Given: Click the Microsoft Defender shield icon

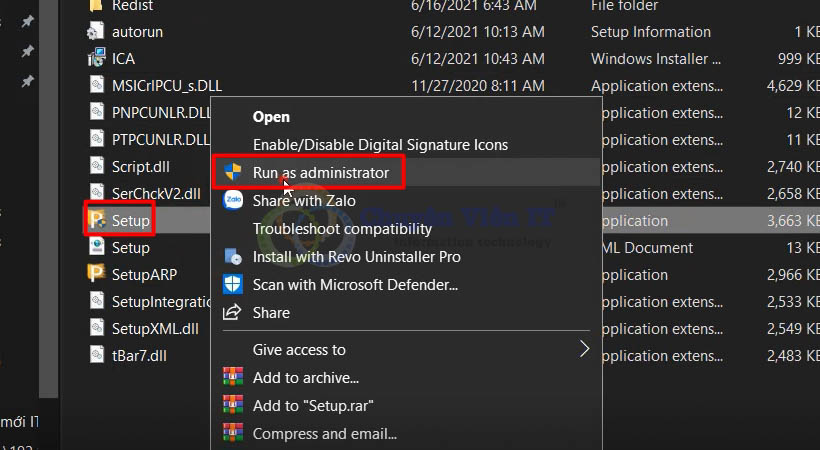Looking at the screenshot, I should (233, 284).
